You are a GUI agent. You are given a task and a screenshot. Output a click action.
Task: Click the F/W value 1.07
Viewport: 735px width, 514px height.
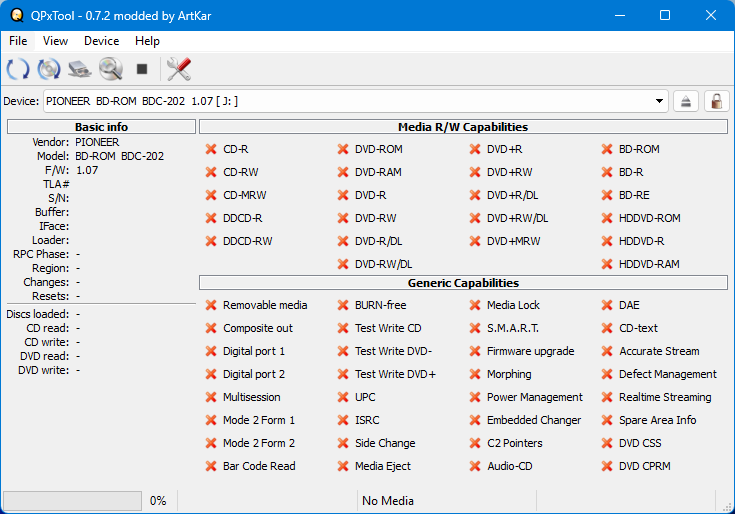tap(87, 170)
